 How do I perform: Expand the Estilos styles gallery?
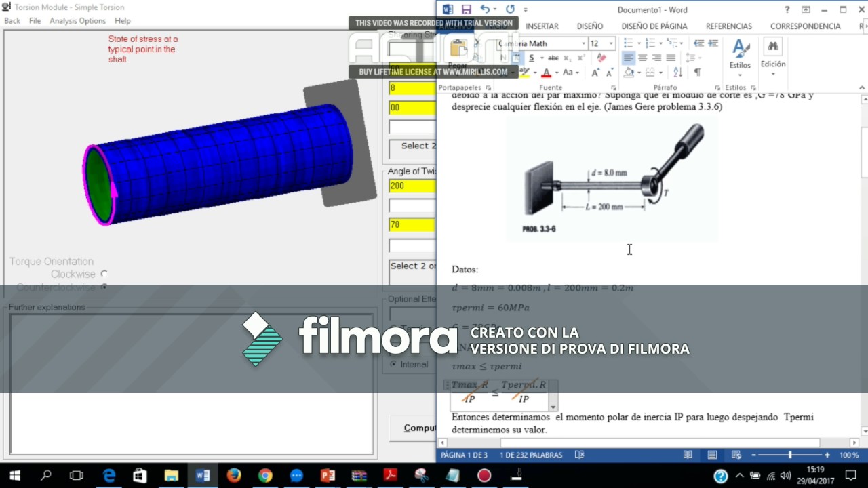[x=740, y=57]
